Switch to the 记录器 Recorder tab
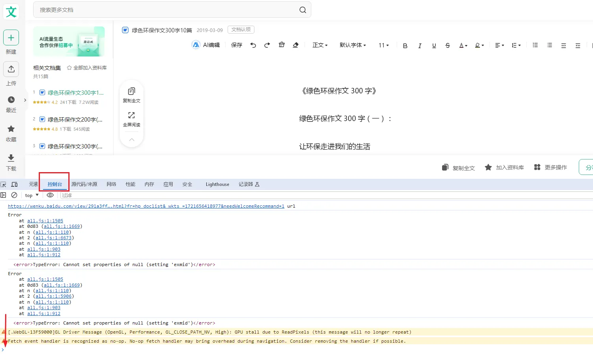The width and height of the screenshot is (593, 364). pos(249,184)
